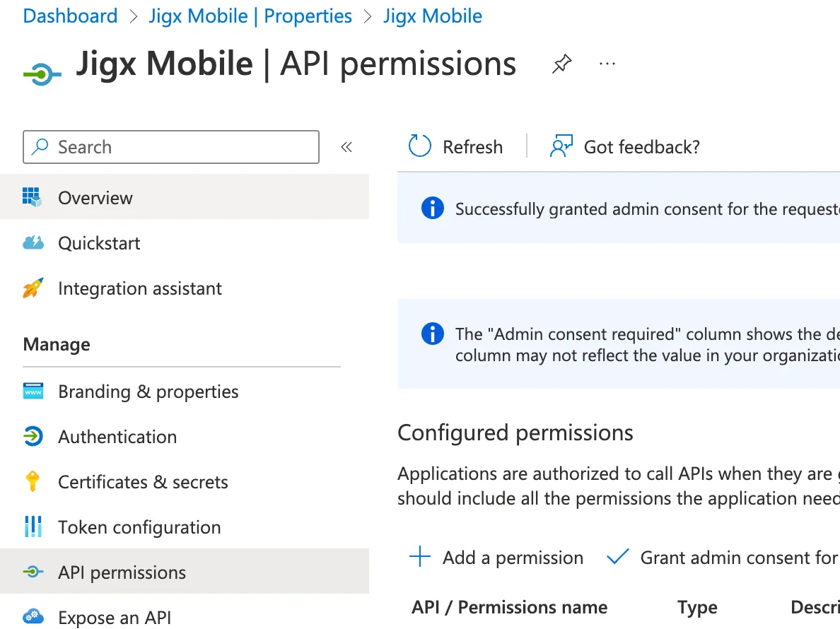Click the checkmark icon for admin consent

[617, 557]
